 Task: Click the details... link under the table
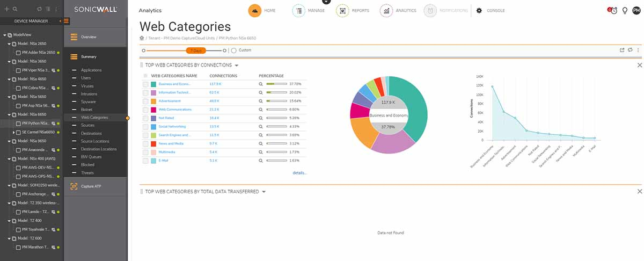pyautogui.click(x=299, y=173)
